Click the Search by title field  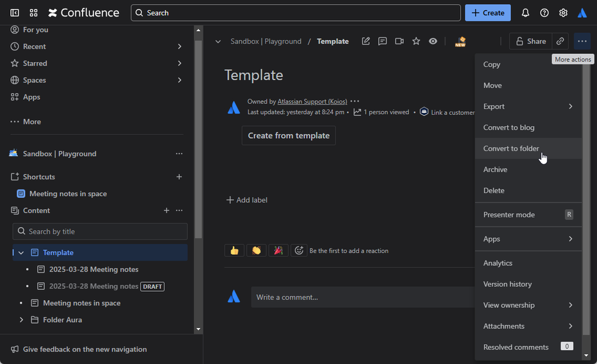pyautogui.click(x=100, y=231)
